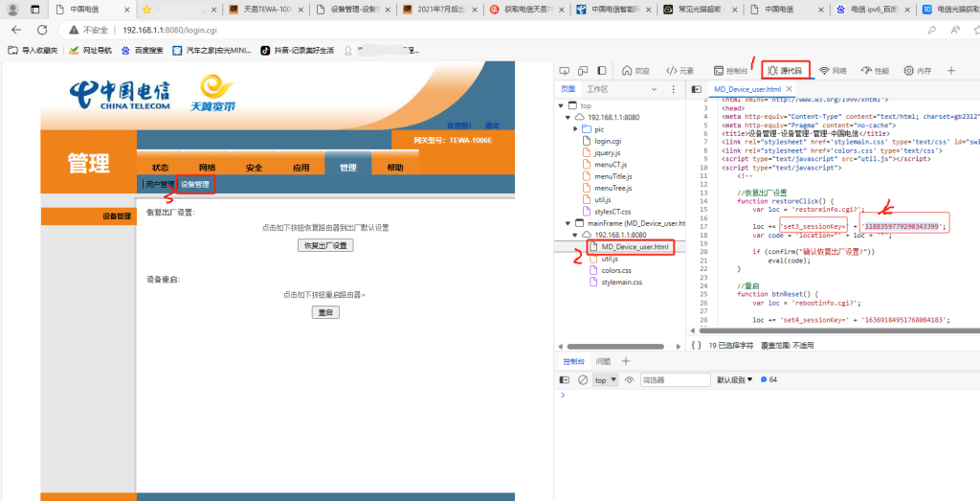The height and width of the screenshot is (501, 980).
Task: Open jquery.js in file tree
Action: 607,152
